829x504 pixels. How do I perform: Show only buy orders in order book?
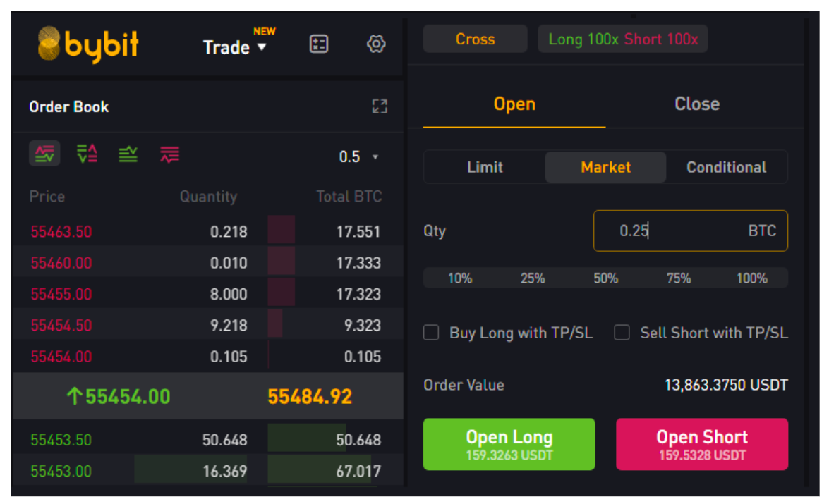[128, 154]
